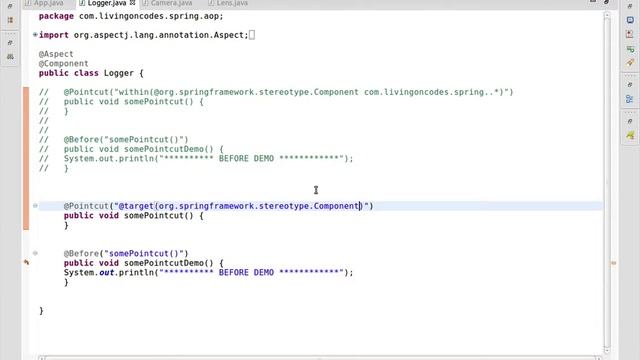Open the blue task list view icon

pos(630,20)
